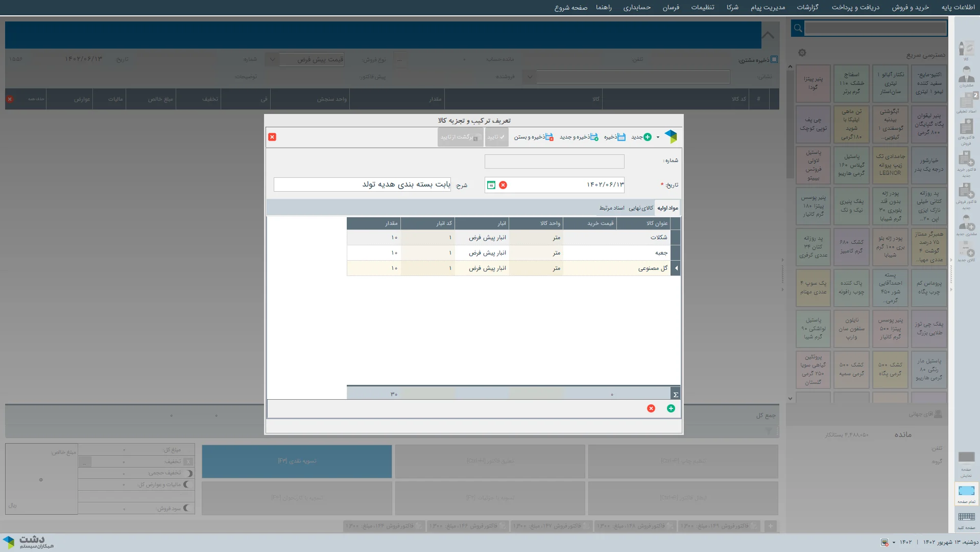This screenshot has height=552, width=980.
Task: Open the Reports (گزارشات) menu
Action: click(807, 7)
